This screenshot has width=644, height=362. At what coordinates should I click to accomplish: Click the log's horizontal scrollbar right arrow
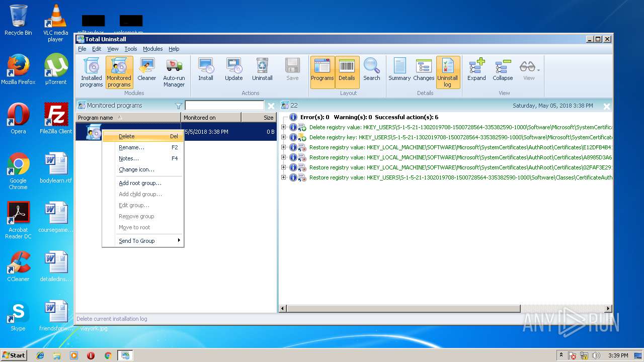(x=608, y=308)
